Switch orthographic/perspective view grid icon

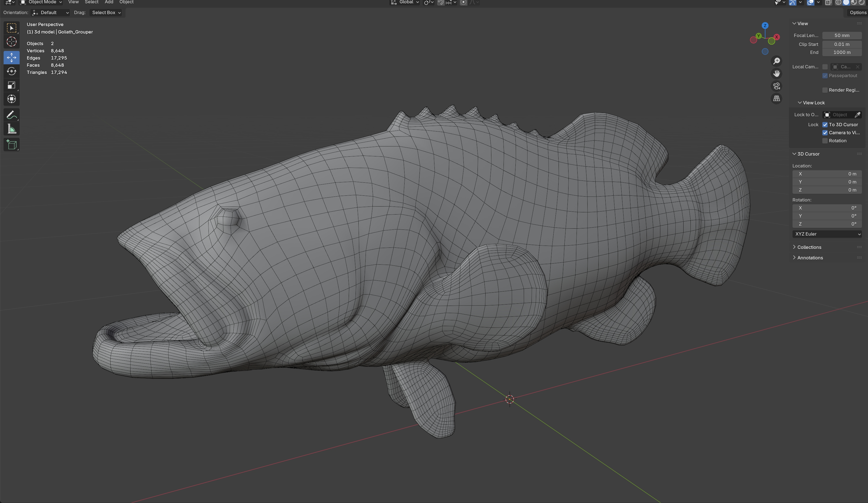pos(776,99)
